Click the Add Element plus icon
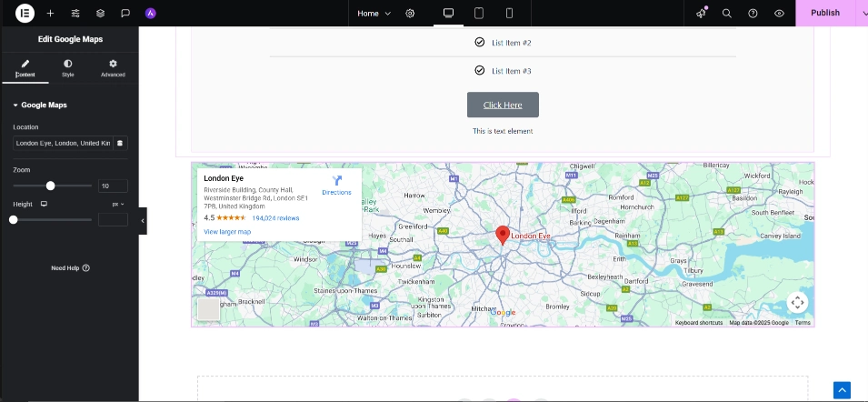The width and height of the screenshot is (868, 402). click(50, 14)
